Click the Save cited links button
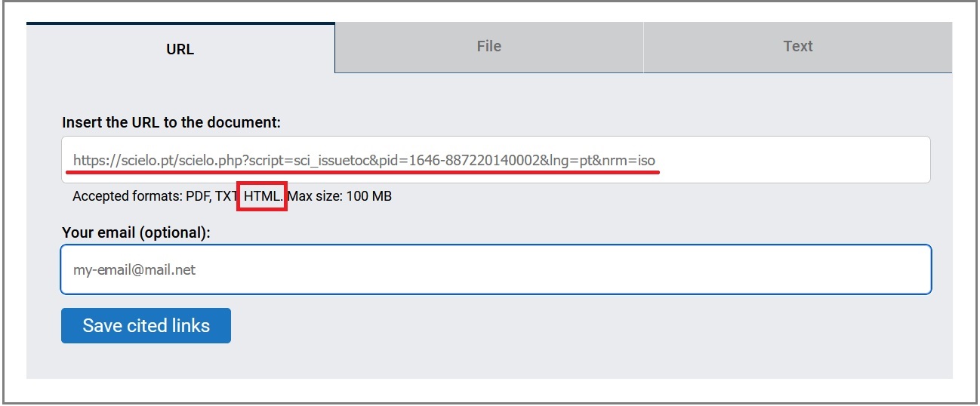 click(x=146, y=325)
